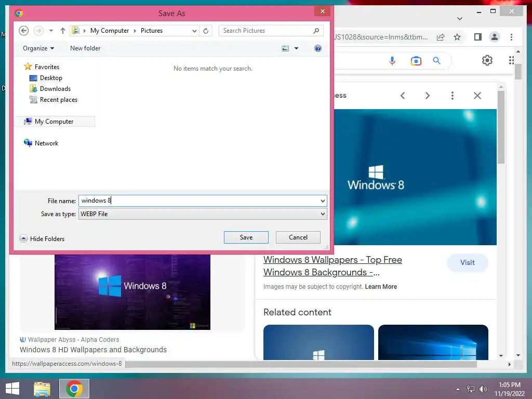Viewport: 532px width, 399px height.
Task: Click the Visit button
Action: [468, 262]
